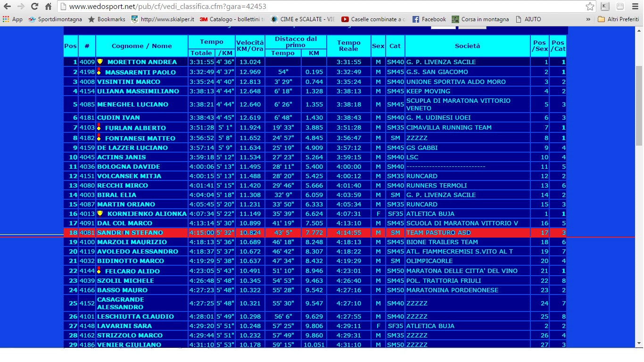Click the medal icon beside FURLAN ALBERTO
The width and height of the screenshot is (644, 362).
[x=99, y=127]
